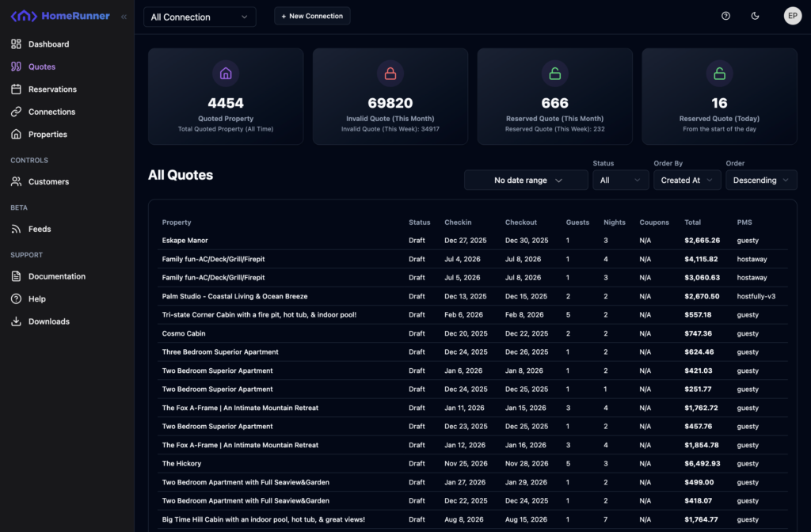Click the purple house icon on Quoted Property card
The height and width of the screenshot is (532, 811).
click(226, 74)
